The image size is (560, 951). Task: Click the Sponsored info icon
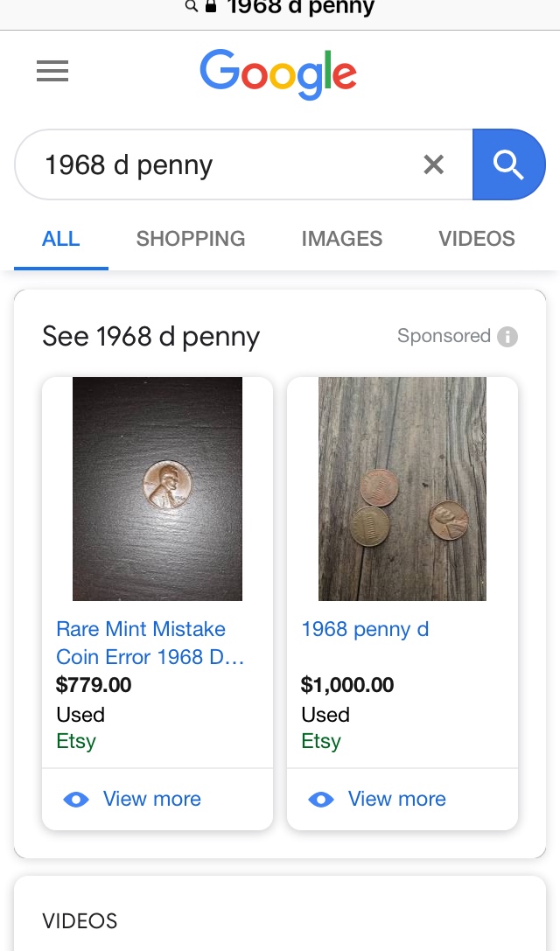pos(507,337)
